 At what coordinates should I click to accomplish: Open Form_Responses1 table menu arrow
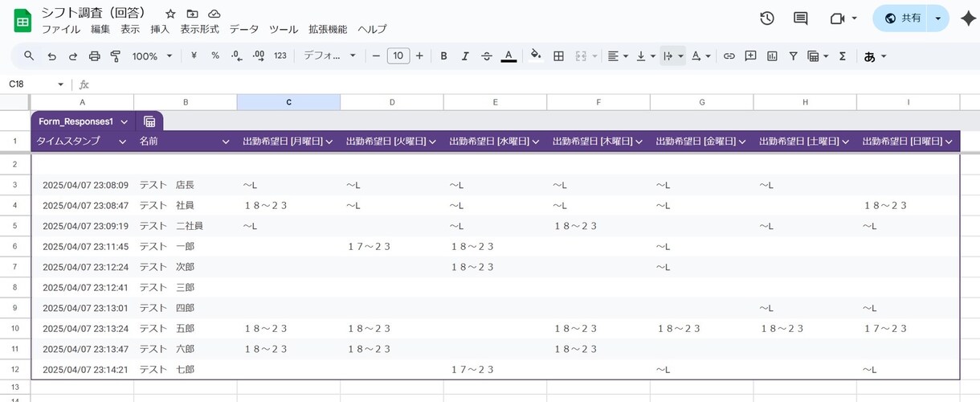(124, 121)
